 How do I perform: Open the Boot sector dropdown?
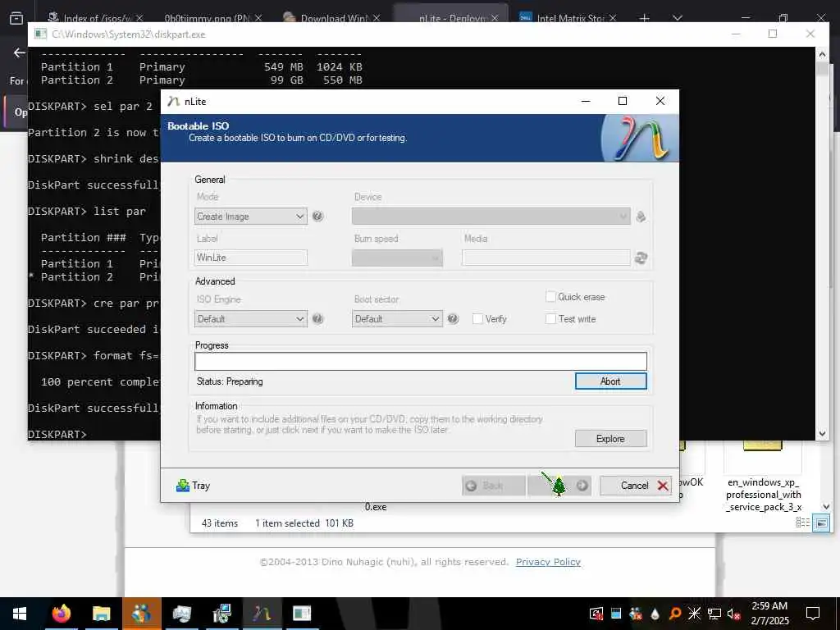point(397,319)
